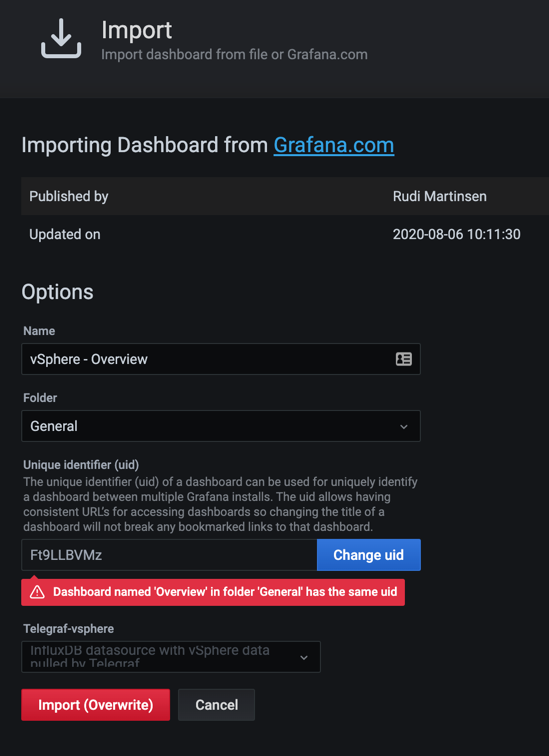Click the Change uid button
Viewport: 549px width, 756px height.
pyautogui.click(x=369, y=555)
